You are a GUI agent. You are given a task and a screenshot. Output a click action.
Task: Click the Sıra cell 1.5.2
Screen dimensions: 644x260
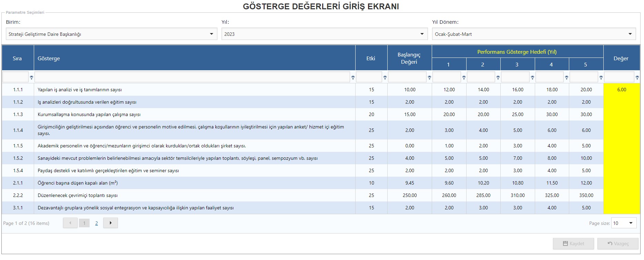[18, 158]
